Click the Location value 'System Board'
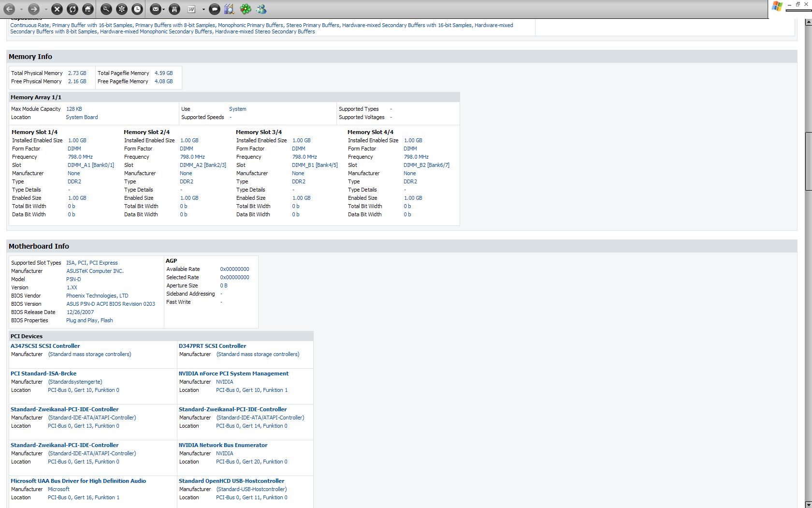 click(82, 117)
